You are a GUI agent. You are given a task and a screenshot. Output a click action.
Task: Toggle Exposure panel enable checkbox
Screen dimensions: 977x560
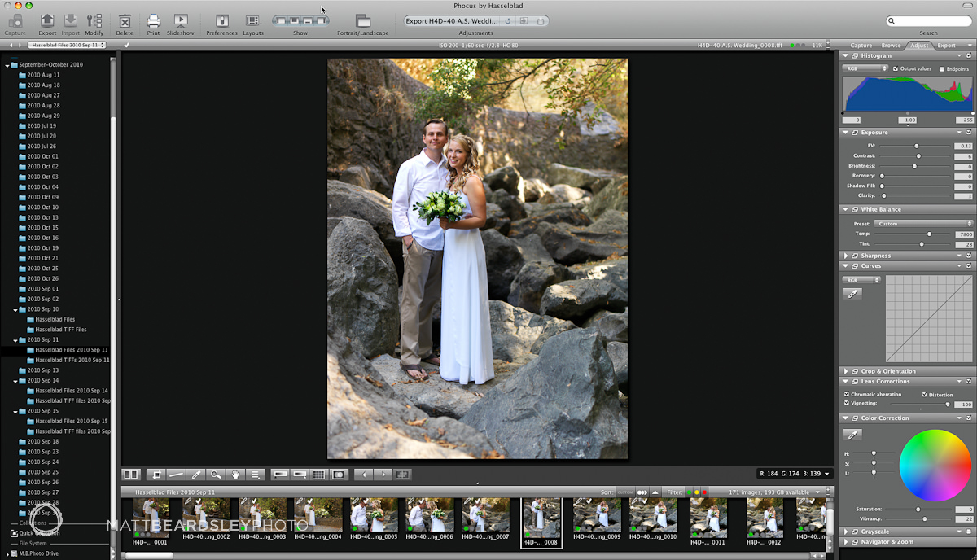969,132
